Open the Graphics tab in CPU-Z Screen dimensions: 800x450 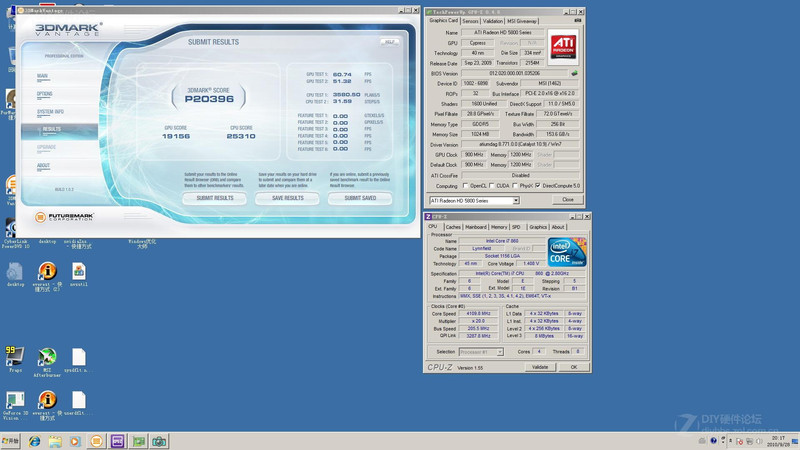538,227
